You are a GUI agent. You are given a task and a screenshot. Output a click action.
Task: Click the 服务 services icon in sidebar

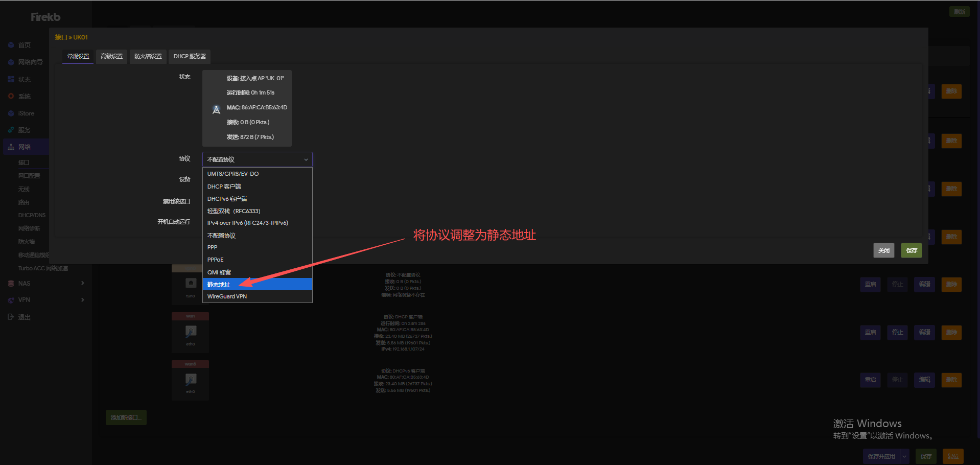click(11, 130)
